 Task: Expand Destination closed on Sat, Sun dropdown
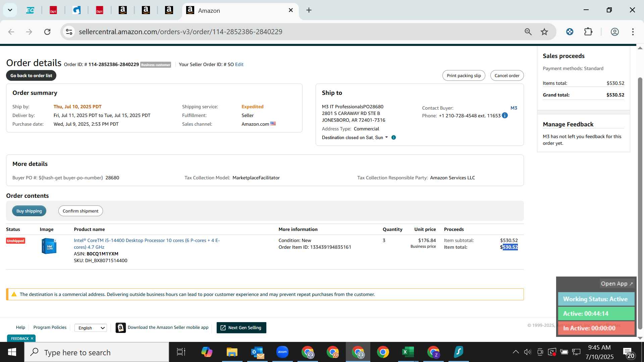pyautogui.click(x=355, y=138)
